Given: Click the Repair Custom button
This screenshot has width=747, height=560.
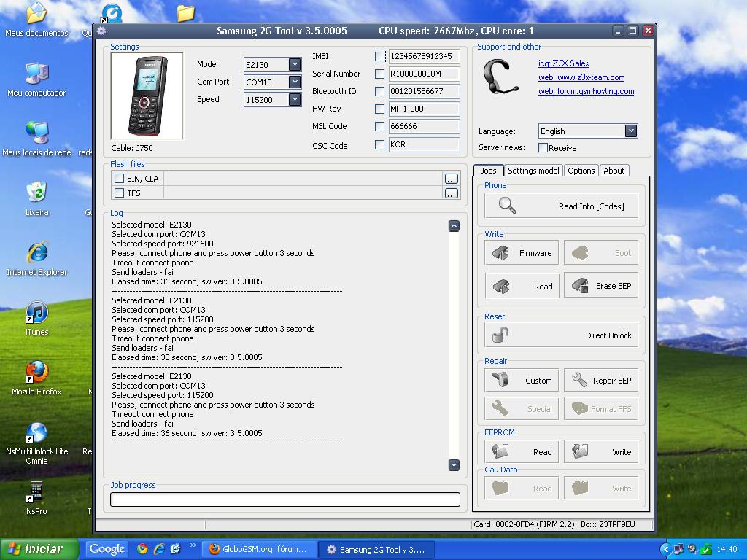Looking at the screenshot, I should [521, 380].
